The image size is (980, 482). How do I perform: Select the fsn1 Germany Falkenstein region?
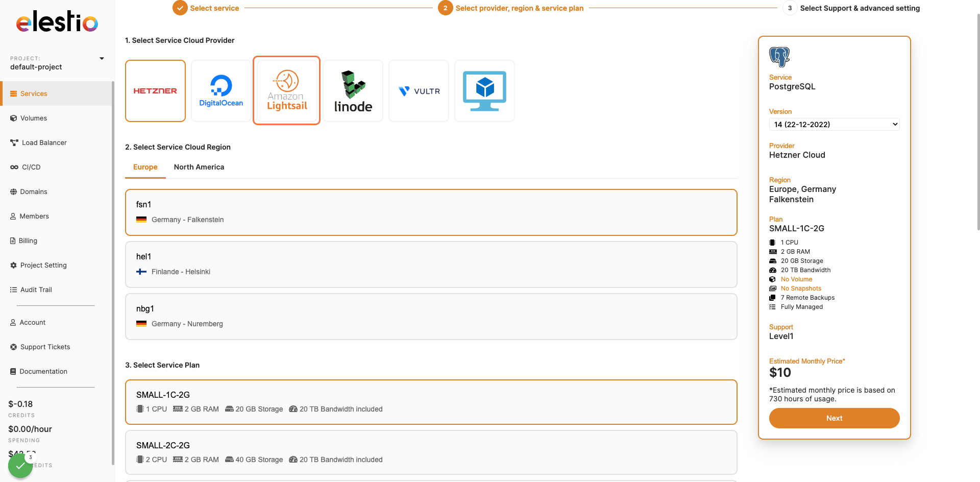pyautogui.click(x=431, y=212)
